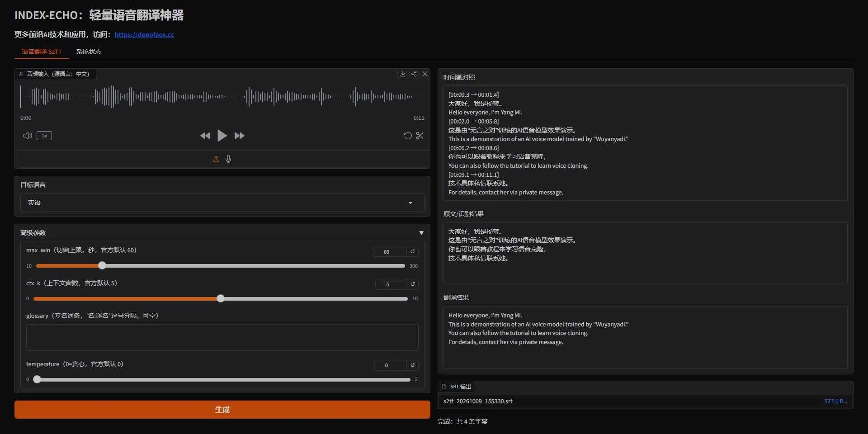Select the 语音翻译 S2TT tab
Image resolution: width=868 pixels, height=434 pixels.
coord(42,52)
